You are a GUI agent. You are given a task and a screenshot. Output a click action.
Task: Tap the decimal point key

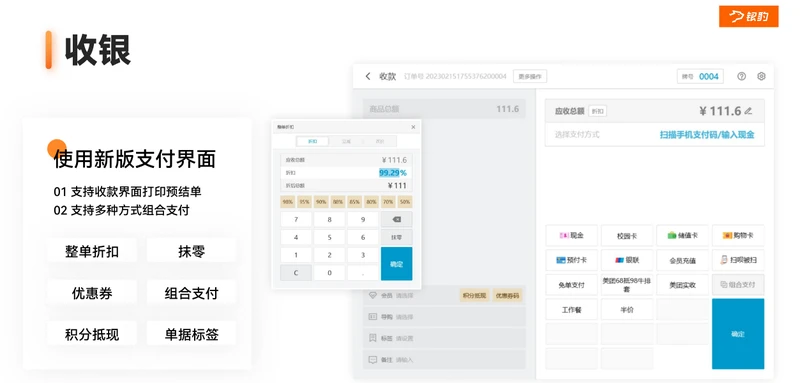(363, 273)
